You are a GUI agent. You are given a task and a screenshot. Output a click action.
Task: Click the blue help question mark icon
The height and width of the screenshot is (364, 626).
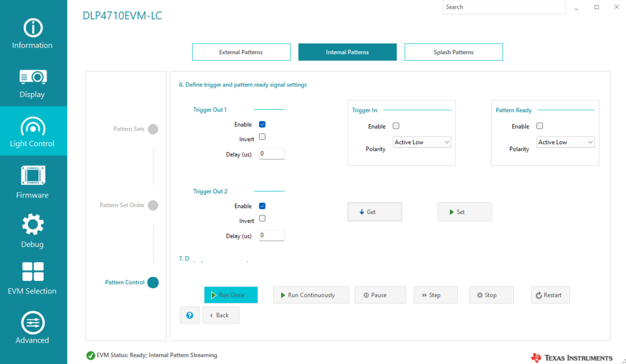[x=190, y=315]
